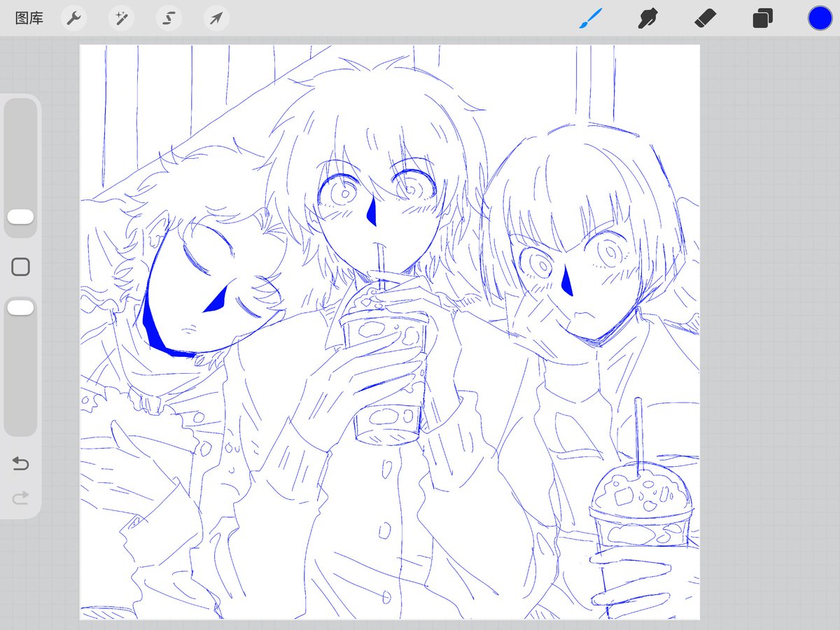
Task: Activate the Transform arrow tool
Action: pos(216,18)
